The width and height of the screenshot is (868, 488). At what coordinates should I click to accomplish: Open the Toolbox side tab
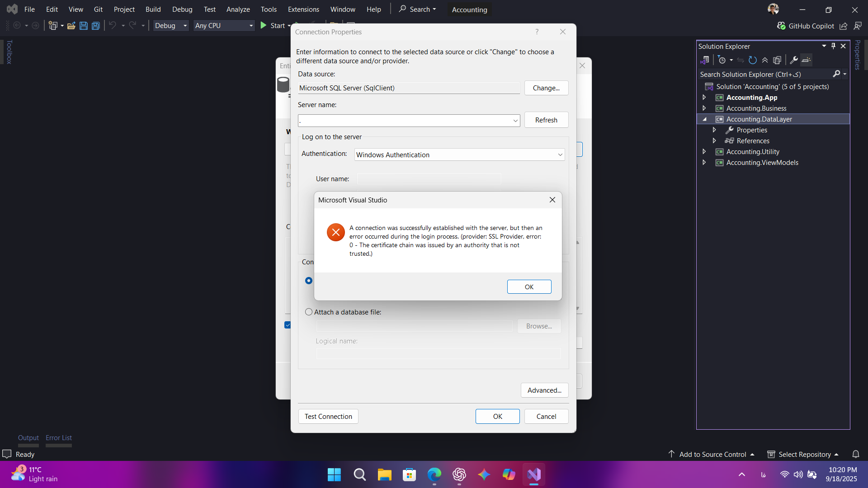click(x=9, y=52)
